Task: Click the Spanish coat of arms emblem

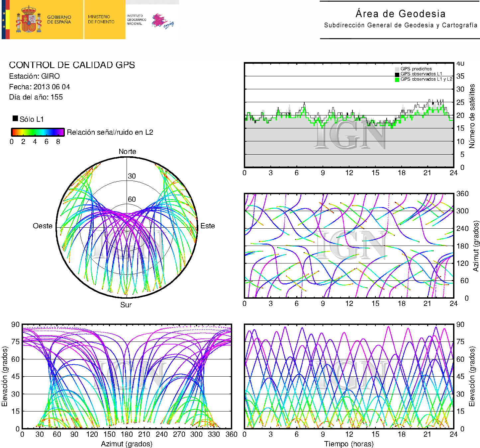Action: [x=29, y=19]
